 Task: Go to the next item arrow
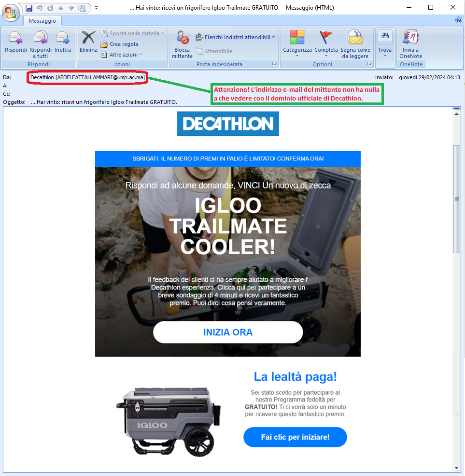[71, 8]
